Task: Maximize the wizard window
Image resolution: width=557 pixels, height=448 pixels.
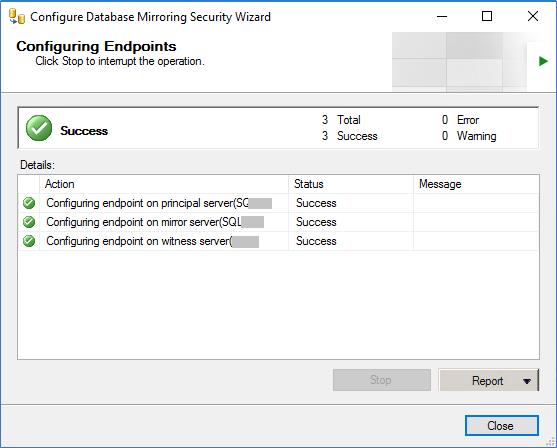Action: point(487,16)
